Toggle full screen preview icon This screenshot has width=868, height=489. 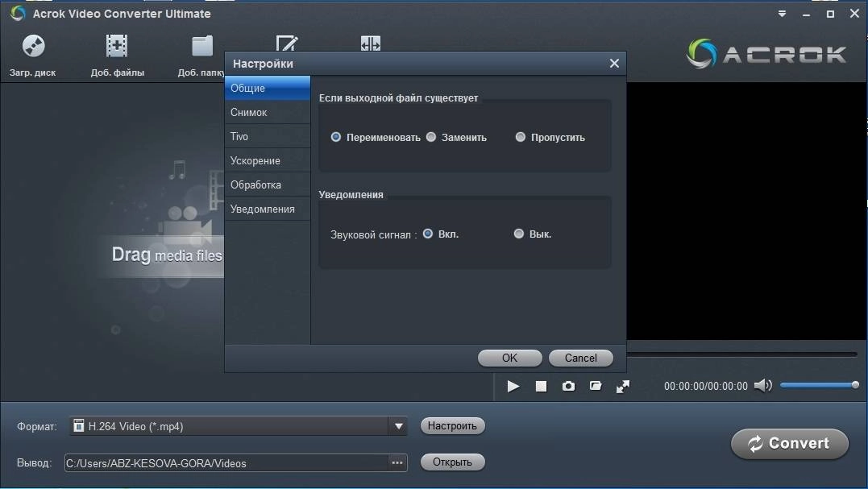[623, 387]
